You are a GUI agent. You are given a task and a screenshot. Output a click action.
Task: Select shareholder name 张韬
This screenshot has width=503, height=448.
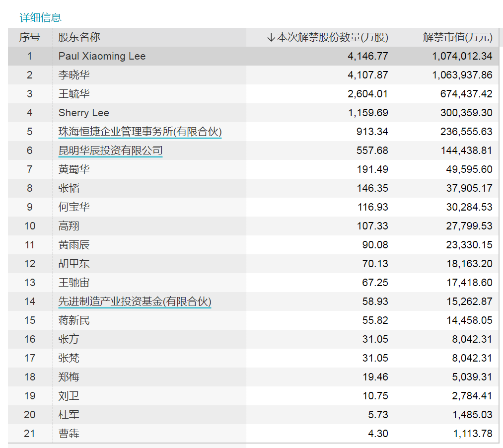coord(69,188)
